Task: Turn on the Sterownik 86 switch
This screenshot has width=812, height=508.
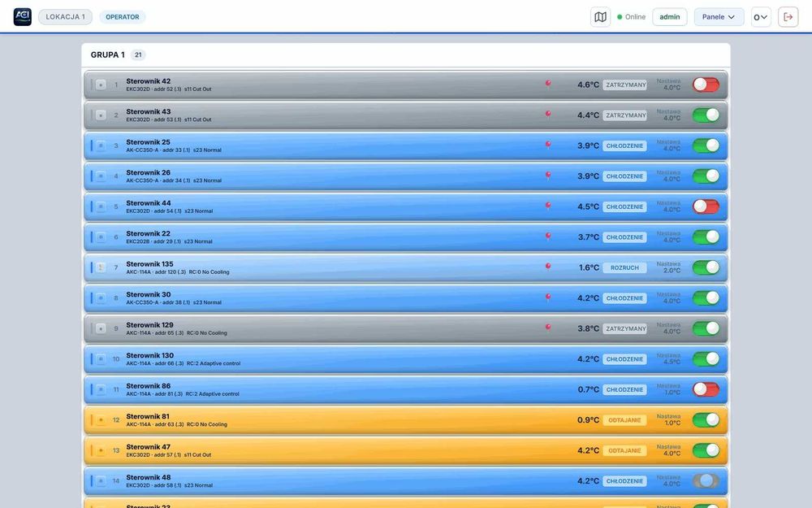Action: click(x=706, y=389)
